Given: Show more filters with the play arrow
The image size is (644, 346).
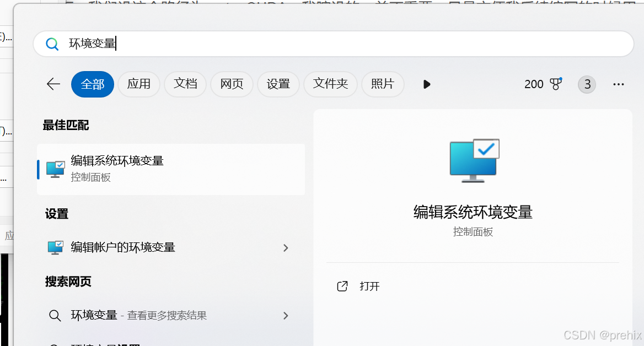Looking at the screenshot, I should click(427, 84).
